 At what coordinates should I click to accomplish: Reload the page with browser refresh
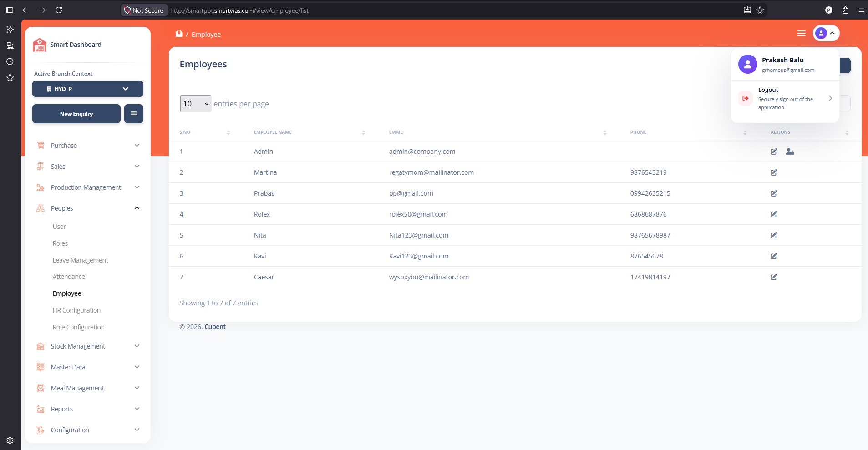point(59,10)
